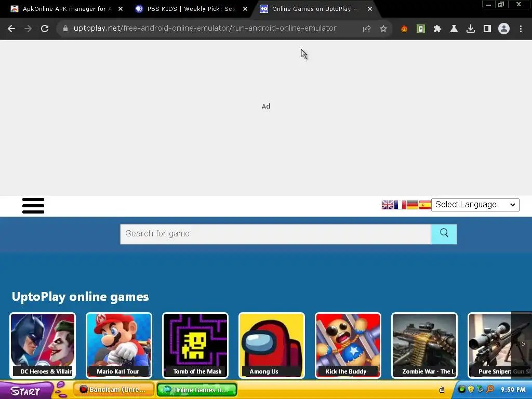
Task: Switch to Bandicam taskbar window
Action: coord(114,390)
